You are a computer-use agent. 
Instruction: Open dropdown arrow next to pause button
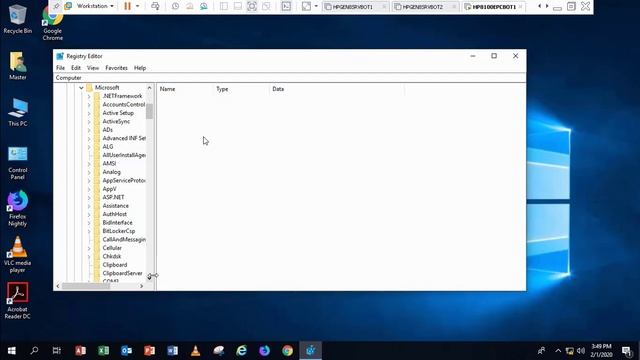pyautogui.click(x=137, y=6)
